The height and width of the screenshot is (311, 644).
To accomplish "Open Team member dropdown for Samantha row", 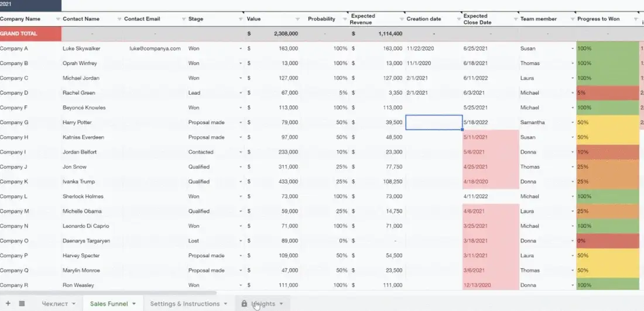I will [x=573, y=123].
